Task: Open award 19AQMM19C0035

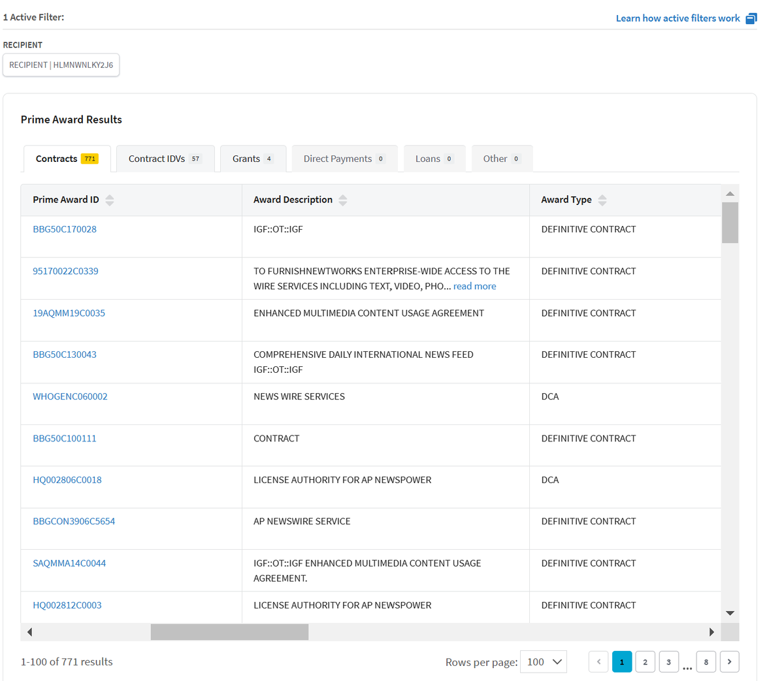Action: pos(69,313)
